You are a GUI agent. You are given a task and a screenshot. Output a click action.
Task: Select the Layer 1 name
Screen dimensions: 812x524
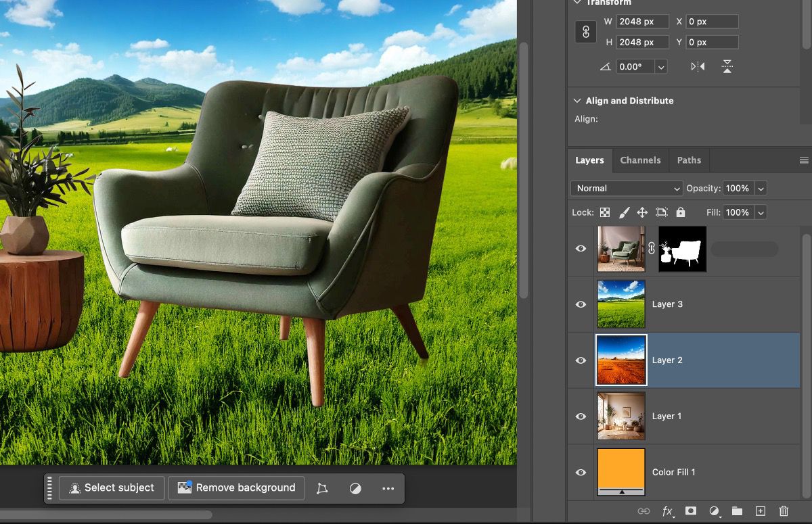(x=667, y=416)
